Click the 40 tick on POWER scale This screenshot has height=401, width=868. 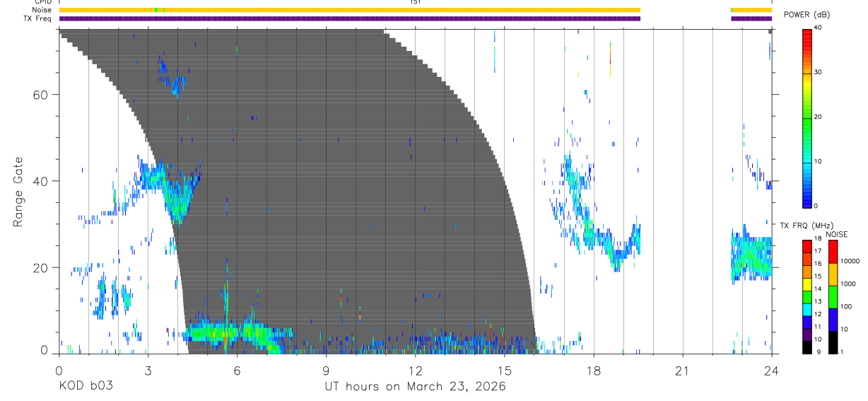819,28
